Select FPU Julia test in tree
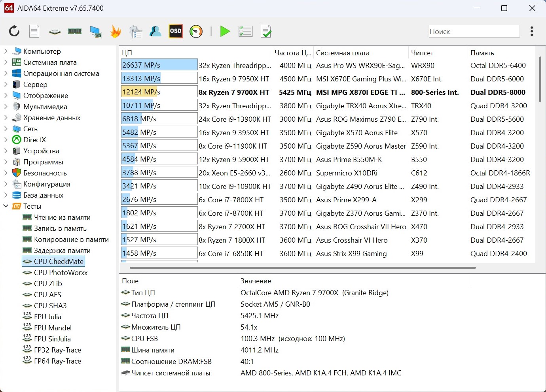The image size is (546, 392). 47,317
